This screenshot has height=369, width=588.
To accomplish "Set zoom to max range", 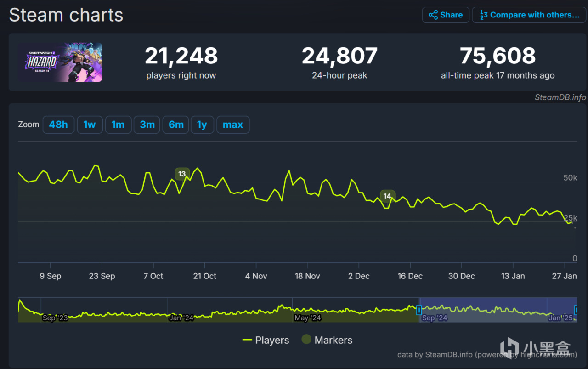I will point(233,125).
